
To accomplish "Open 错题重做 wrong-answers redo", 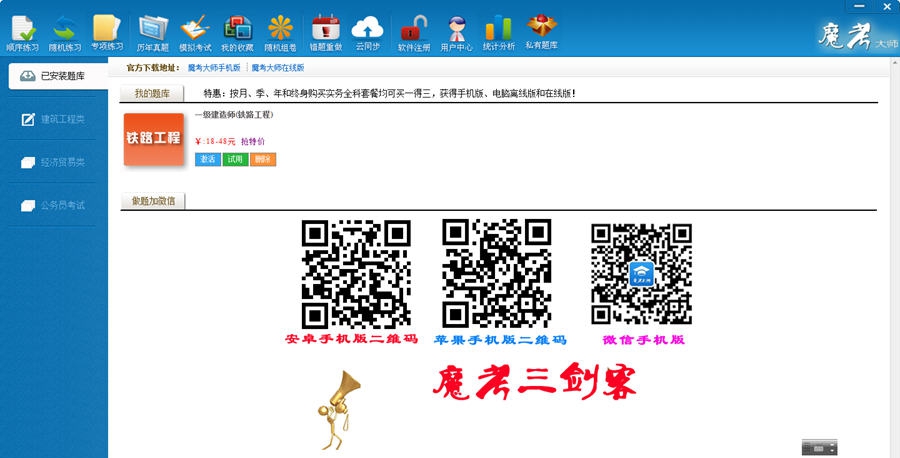I will pyautogui.click(x=325, y=33).
